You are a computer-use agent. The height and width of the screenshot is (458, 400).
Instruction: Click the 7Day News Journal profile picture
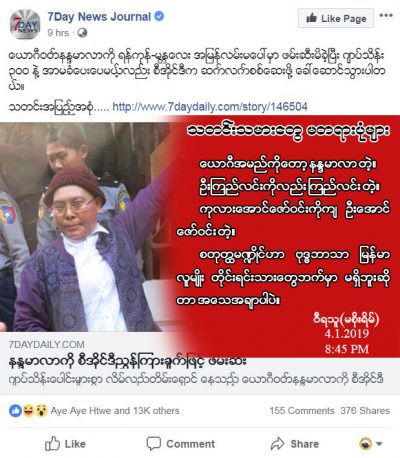pos(25,24)
